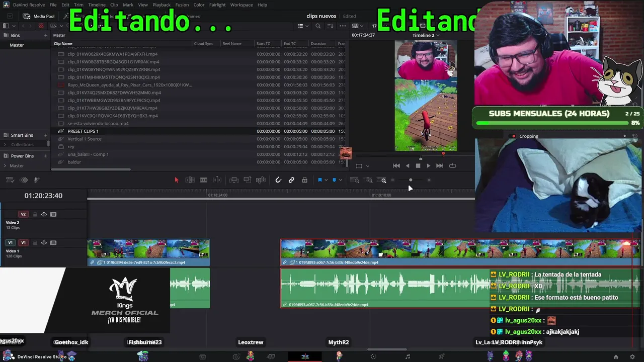Click the Detail Zoom icon

369,180
